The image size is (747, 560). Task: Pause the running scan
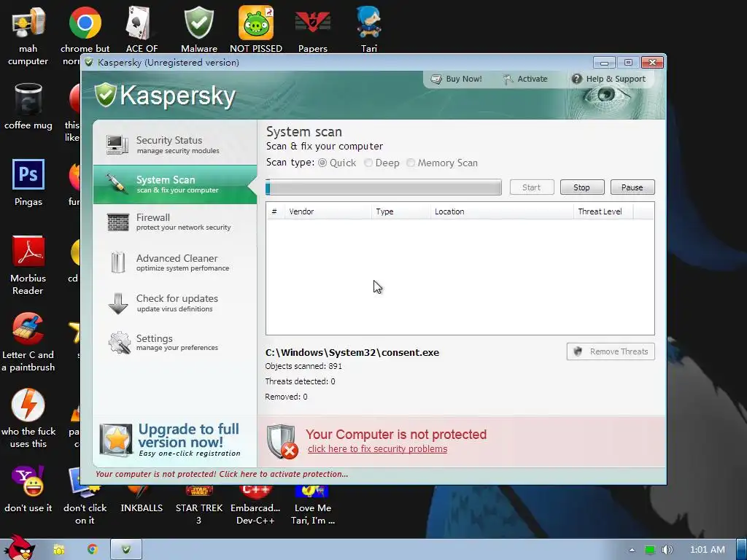click(x=632, y=187)
